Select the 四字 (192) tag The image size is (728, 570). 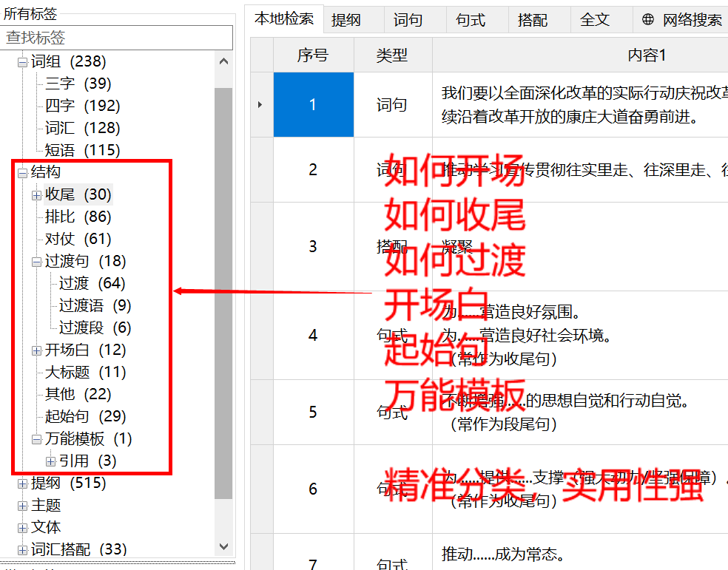click(x=83, y=106)
